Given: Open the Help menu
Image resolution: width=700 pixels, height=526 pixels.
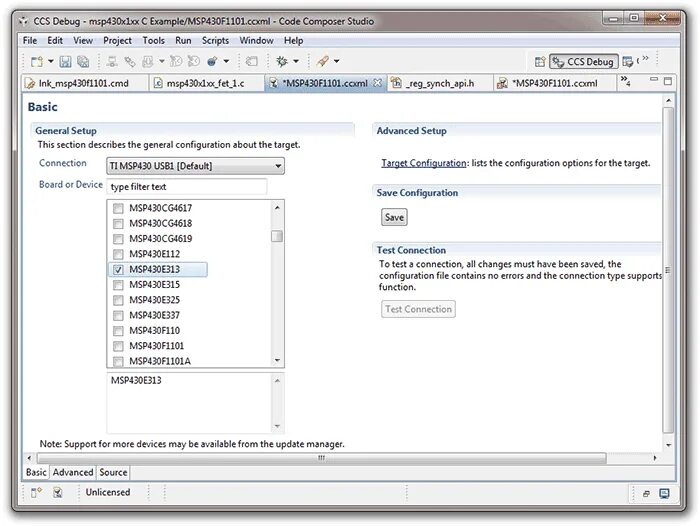Looking at the screenshot, I should (293, 40).
